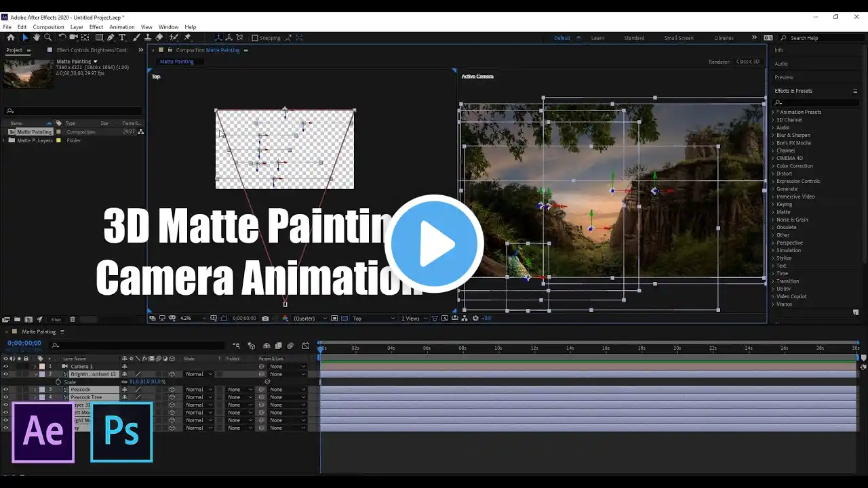Click the 10s mark on the time ruler

tap(498, 348)
